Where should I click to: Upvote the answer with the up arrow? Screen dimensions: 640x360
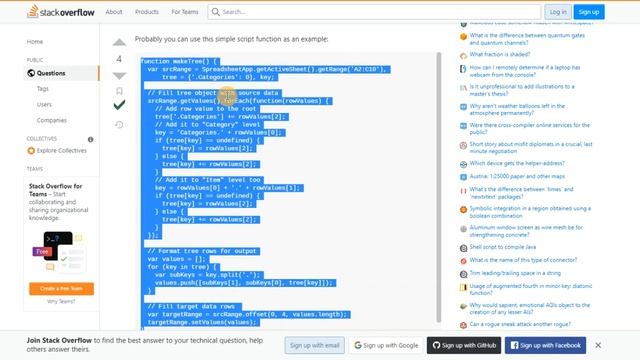click(119, 42)
